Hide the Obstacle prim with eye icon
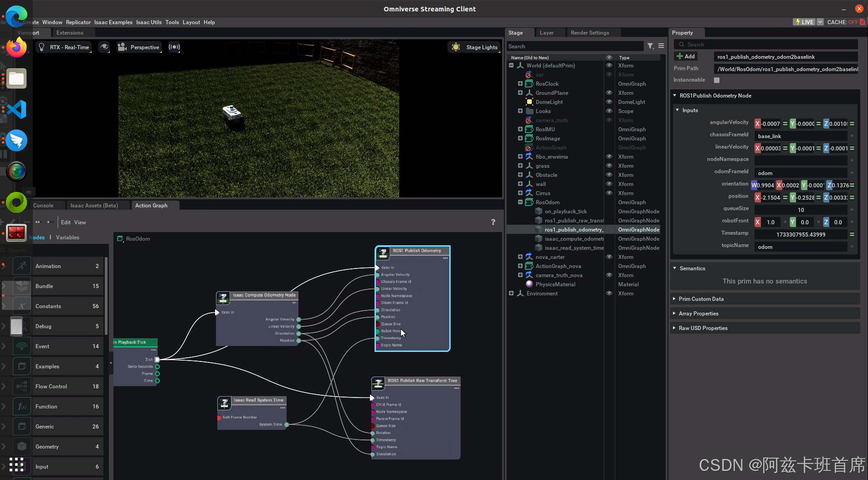This screenshot has height=480, width=868. coord(609,175)
